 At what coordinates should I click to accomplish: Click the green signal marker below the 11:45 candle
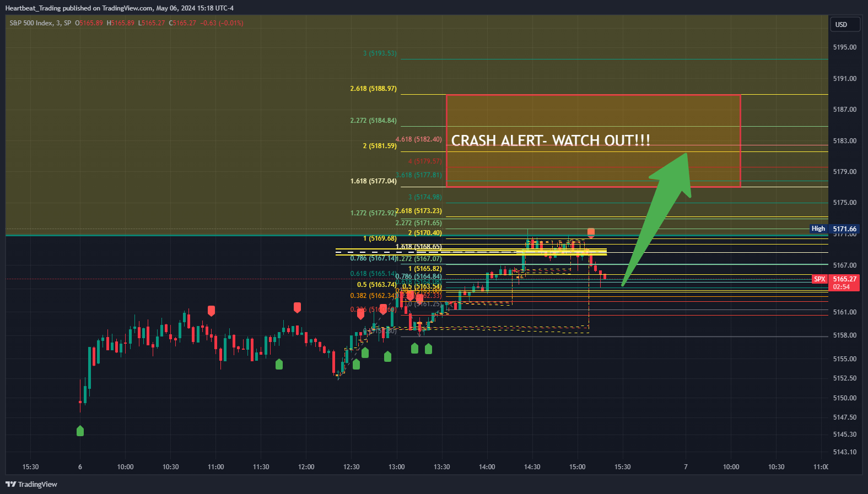[279, 363]
